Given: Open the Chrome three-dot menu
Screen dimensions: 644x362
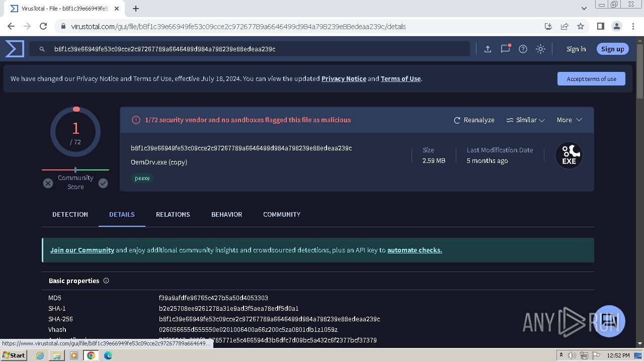Looking at the screenshot, I should [633, 26].
